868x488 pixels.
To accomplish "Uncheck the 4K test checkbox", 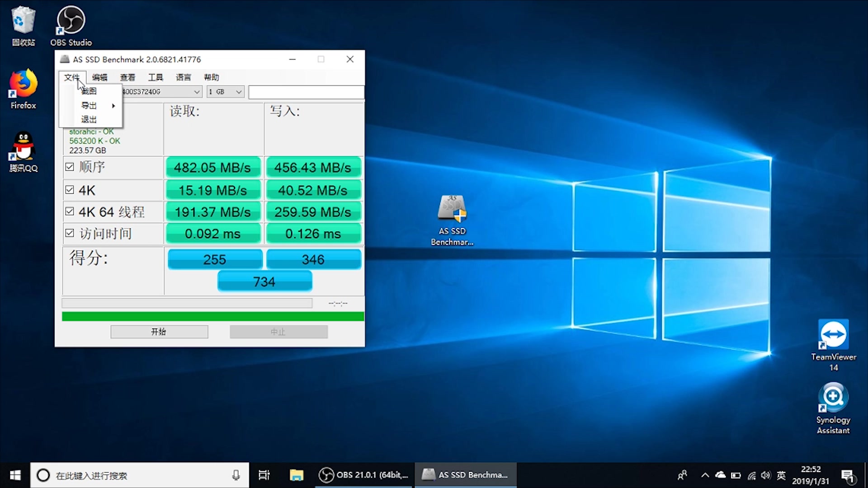I will pyautogui.click(x=70, y=190).
